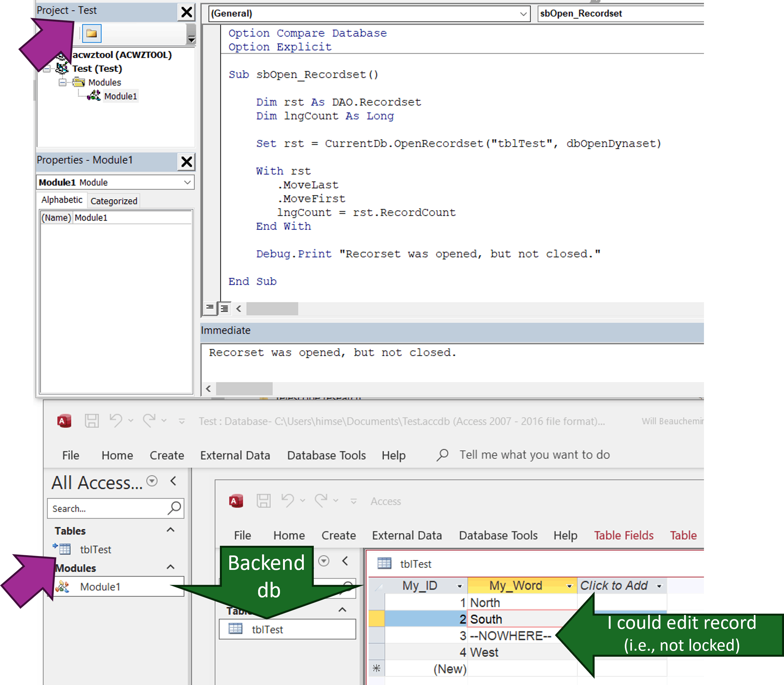Click Procedure View button below code
Screen dimensions: 784x685
[210, 308]
